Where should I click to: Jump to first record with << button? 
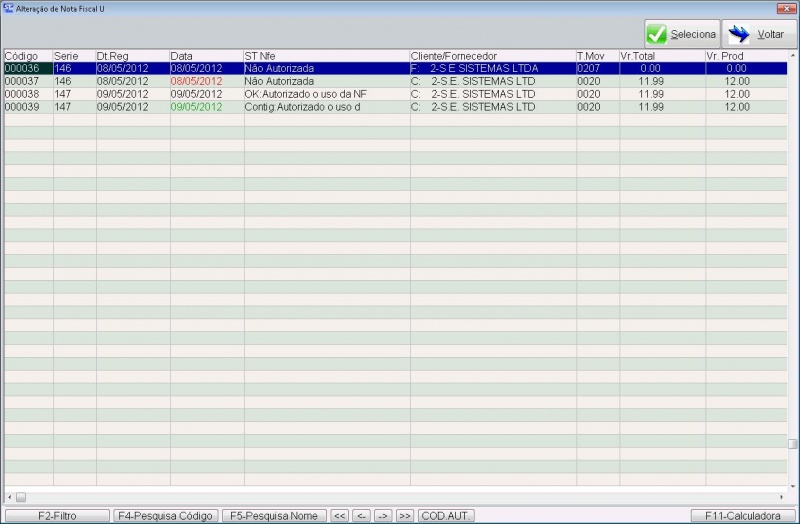[340, 516]
